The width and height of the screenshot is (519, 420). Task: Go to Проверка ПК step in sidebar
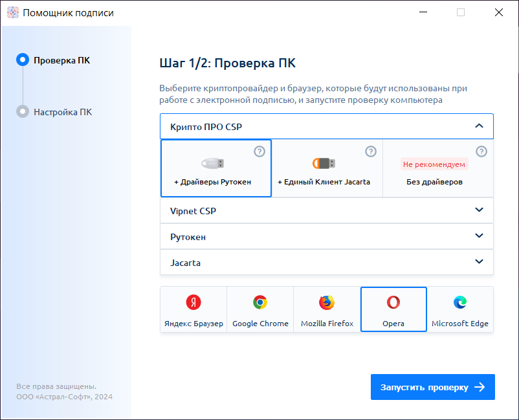point(61,60)
